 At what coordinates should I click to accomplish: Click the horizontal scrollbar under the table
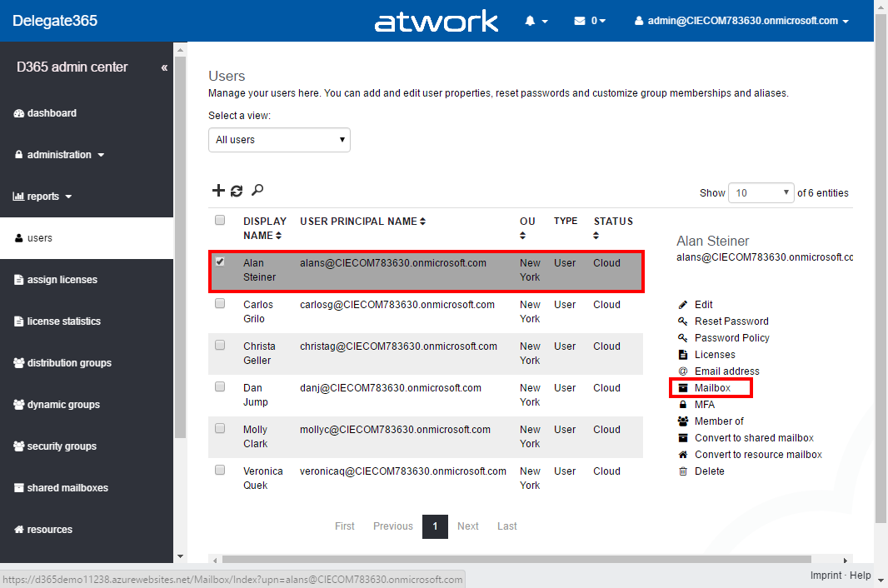[516, 560]
